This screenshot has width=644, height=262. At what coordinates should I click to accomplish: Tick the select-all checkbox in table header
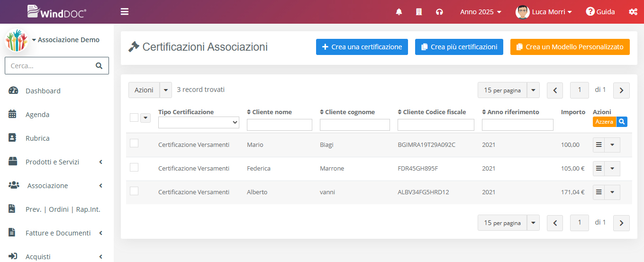pyautogui.click(x=134, y=117)
